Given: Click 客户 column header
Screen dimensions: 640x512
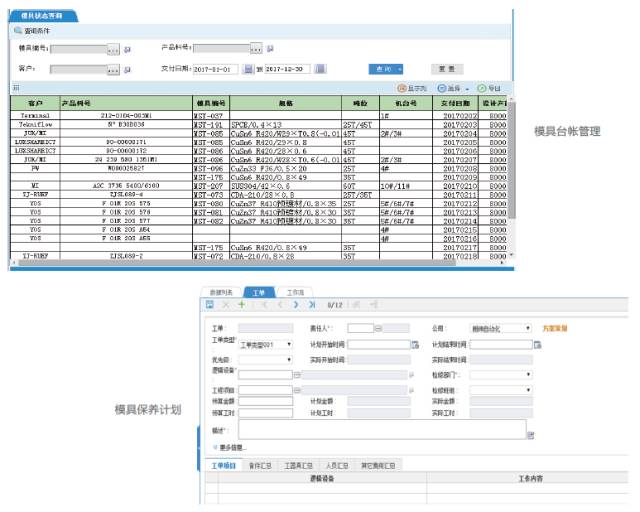Looking at the screenshot, I should coord(36,103).
